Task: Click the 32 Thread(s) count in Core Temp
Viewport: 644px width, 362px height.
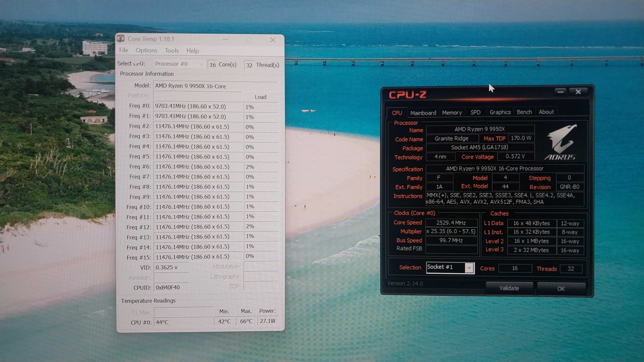Action: 249,65
